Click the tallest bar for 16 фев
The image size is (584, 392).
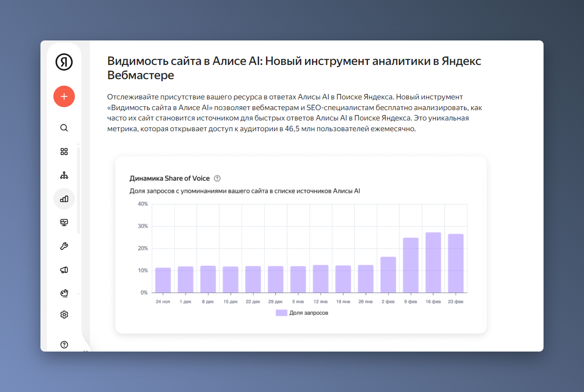tap(433, 262)
